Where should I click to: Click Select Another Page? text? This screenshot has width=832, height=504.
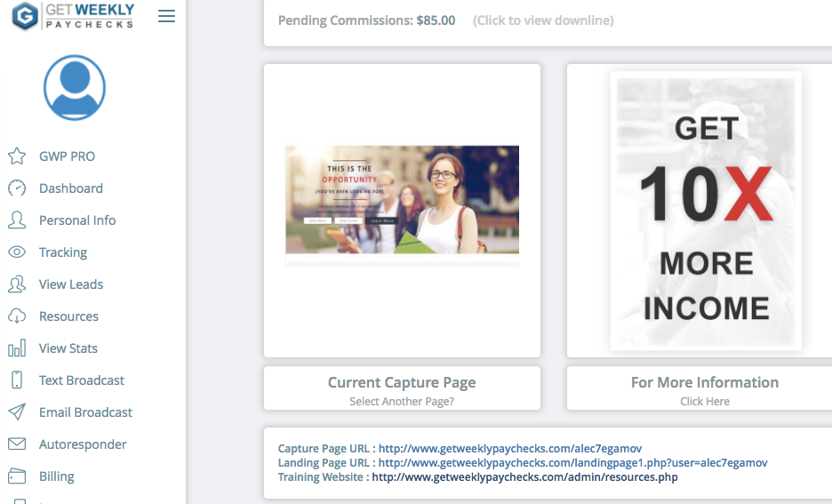click(x=402, y=402)
